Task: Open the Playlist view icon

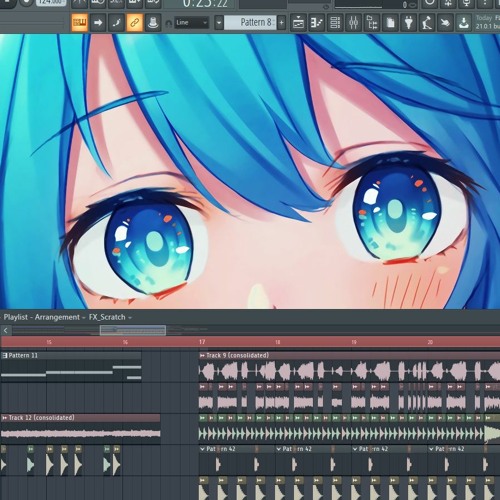Action: pyautogui.click(x=298, y=23)
